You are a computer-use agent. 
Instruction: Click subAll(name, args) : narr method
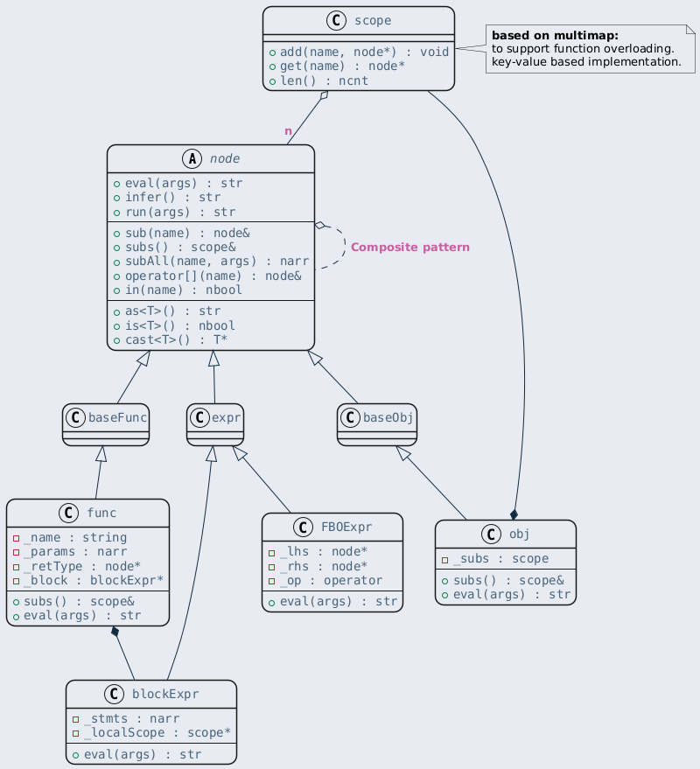tap(217, 262)
